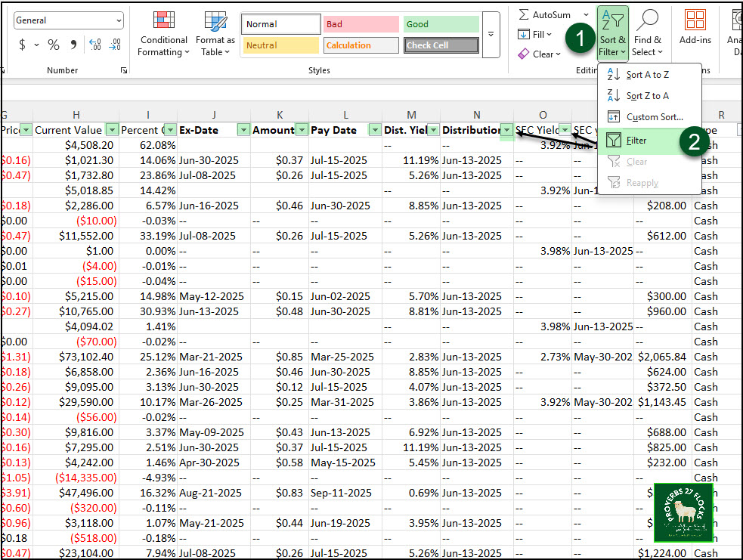The width and height of the screenshot is (743, 560).
Task: Expand the cell styles gallery More arrow
Action: click(x=491, y=35)
